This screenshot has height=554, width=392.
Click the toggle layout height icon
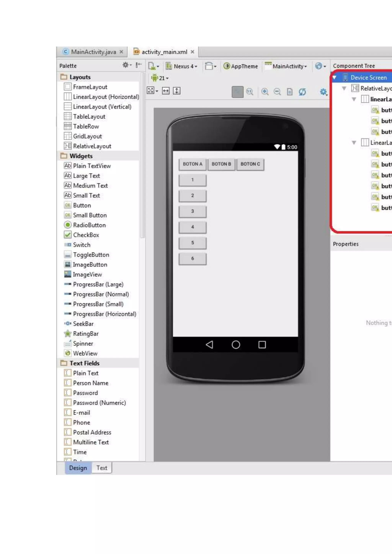tap(177, 91)
